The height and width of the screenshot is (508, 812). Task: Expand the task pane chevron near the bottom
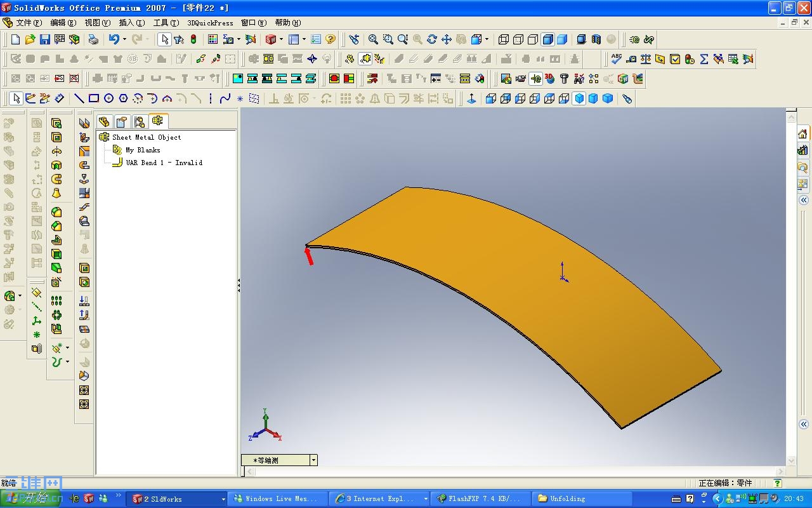coord(804,424)
